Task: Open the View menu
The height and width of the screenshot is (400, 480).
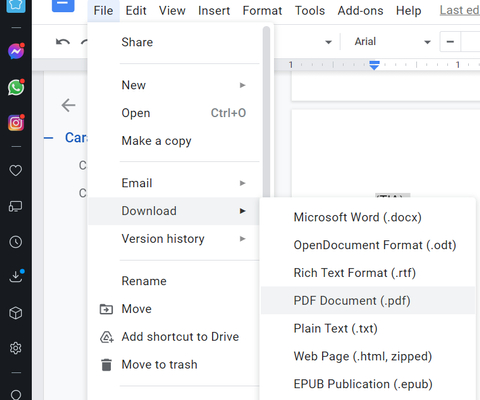Action: point(172,11)
